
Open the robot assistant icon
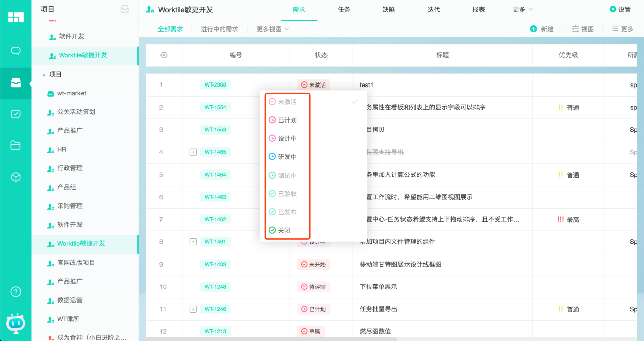click(16, 323)
